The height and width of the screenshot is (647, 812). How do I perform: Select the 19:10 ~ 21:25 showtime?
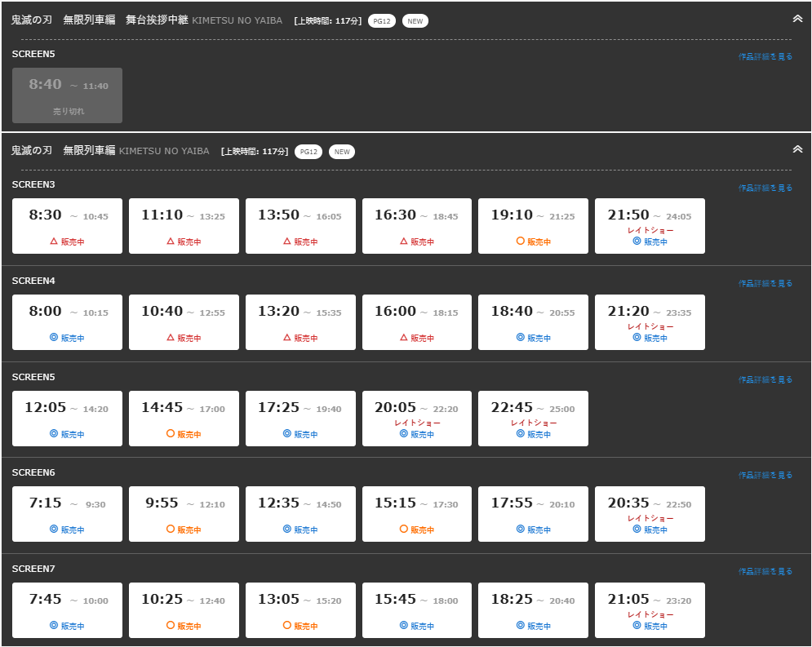(533, 226)
